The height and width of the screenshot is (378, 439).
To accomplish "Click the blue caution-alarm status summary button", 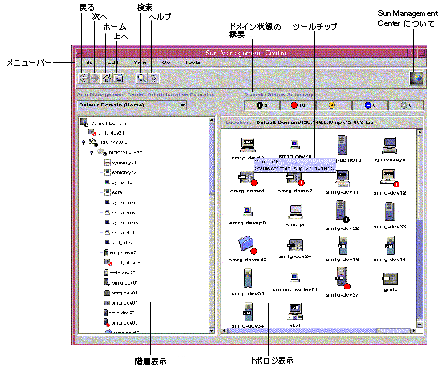I will [370, 105].
